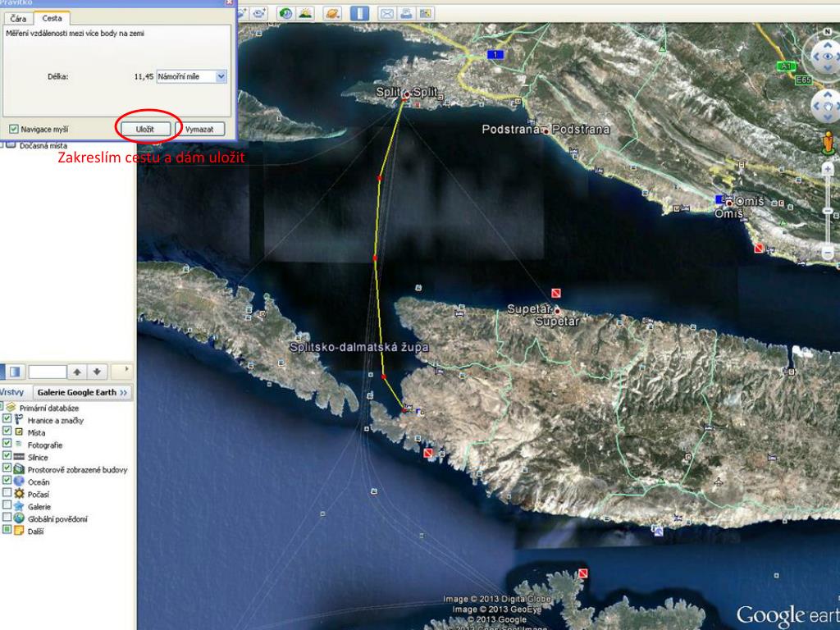The height and width of the screenshot is (630, 840).
Task: Uncheck the Místa layer
Action: pos(7,431)
